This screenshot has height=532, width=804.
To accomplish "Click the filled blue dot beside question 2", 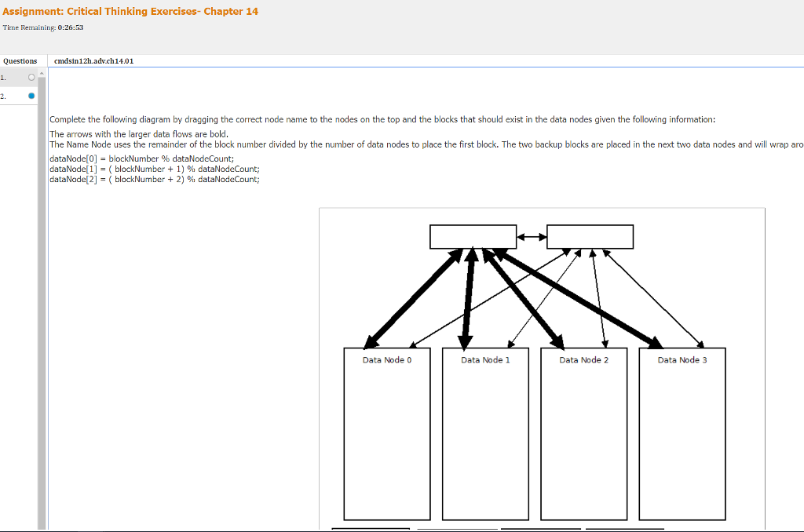I will (x=31, y=94).
